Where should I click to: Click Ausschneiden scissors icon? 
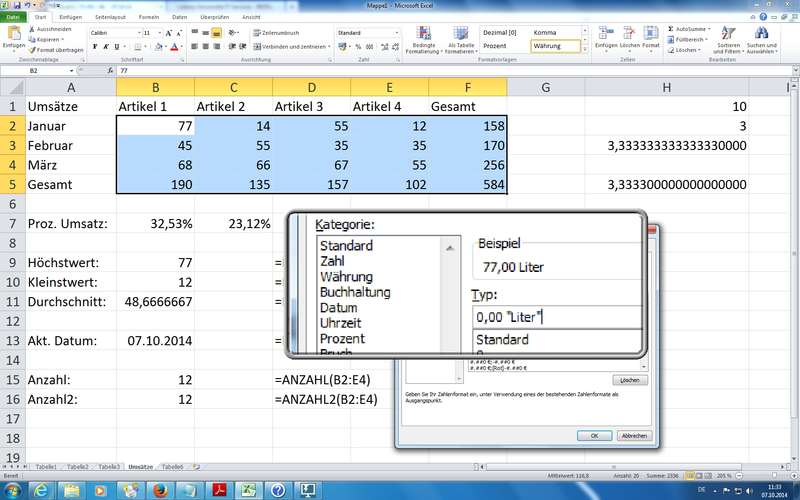33,29
